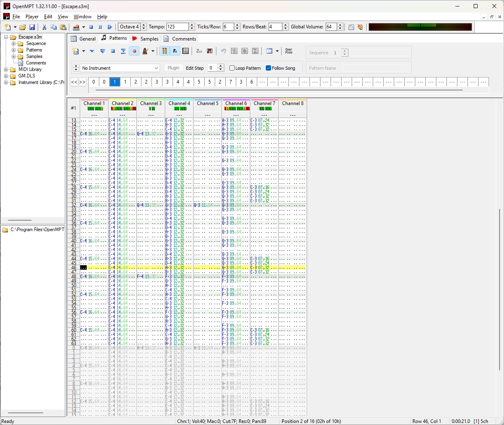This screenshot has width=504, height=425.
Task: Expand the Samples tree folder
Action: tap(13, 56)
